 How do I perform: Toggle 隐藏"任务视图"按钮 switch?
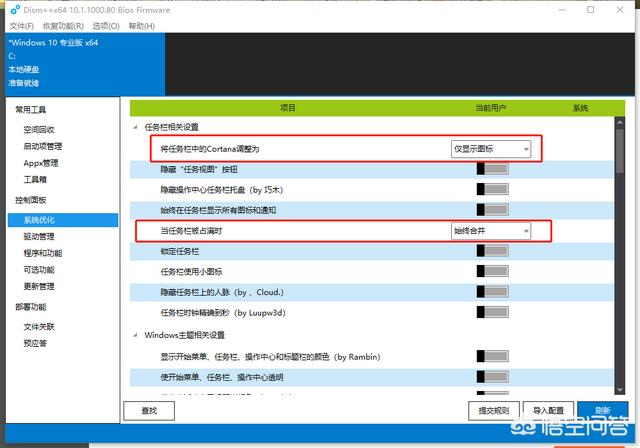pos(492,169)
